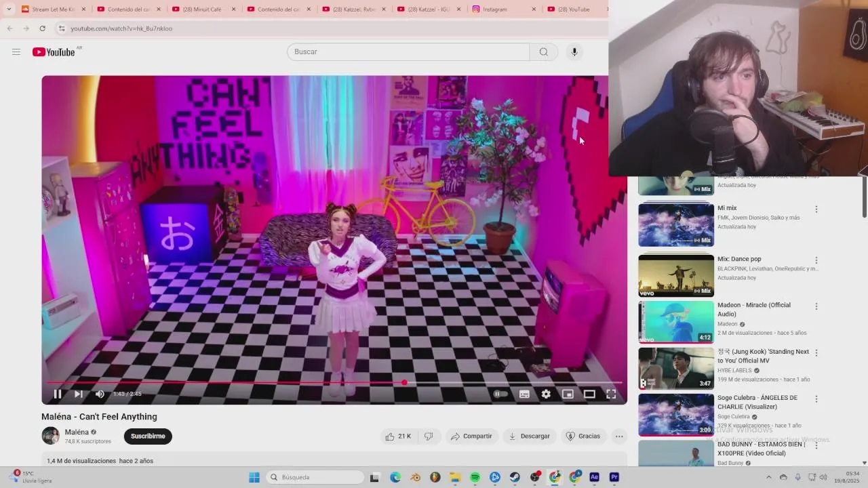868x488 pixels.
Task: Like the video (21 K)
Action: coord(398,436)
